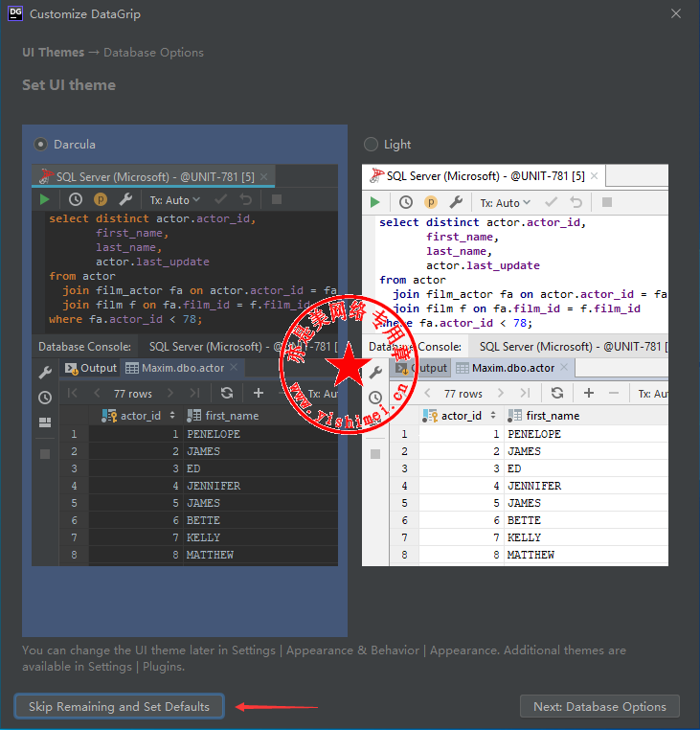700x730 pixels.
Task: Click the side wrench icon in Darcula console panel
Action: pyautogui.click(x=45, y=373)
